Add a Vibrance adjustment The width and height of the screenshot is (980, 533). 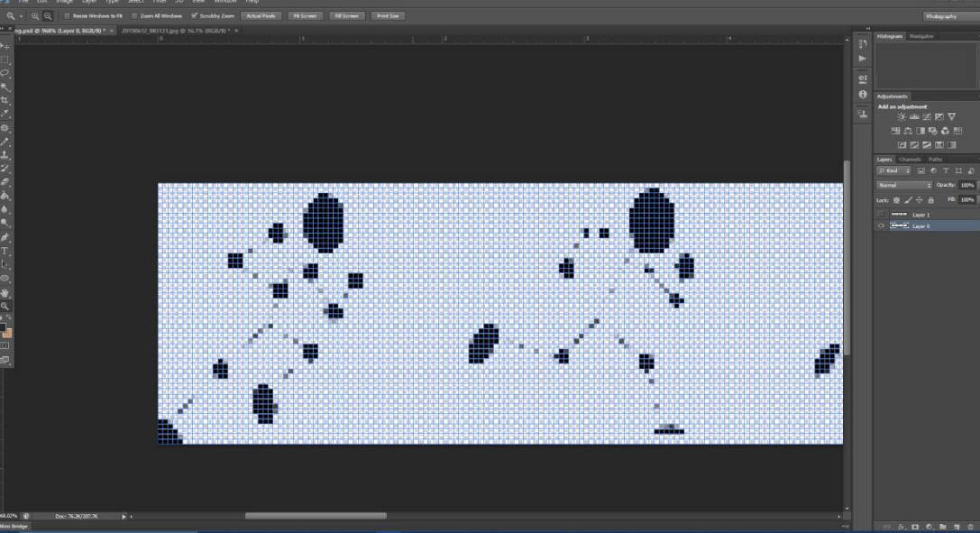(x=951, y=117)
